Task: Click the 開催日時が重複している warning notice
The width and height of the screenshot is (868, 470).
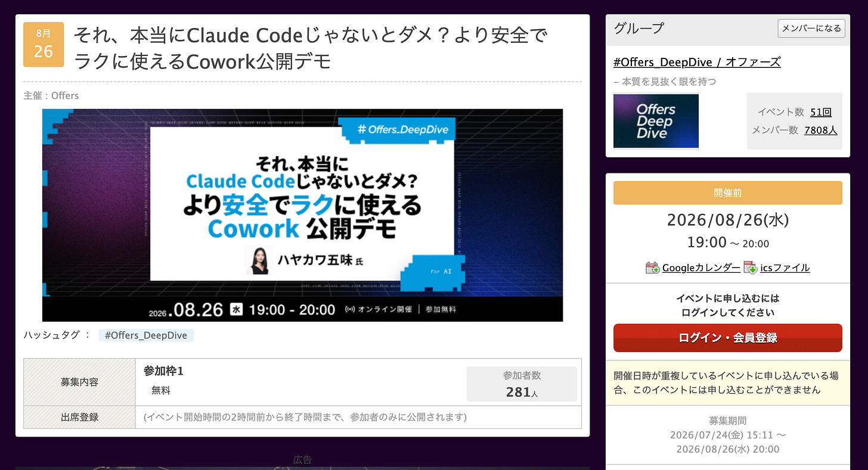Action: click(727, 383)
